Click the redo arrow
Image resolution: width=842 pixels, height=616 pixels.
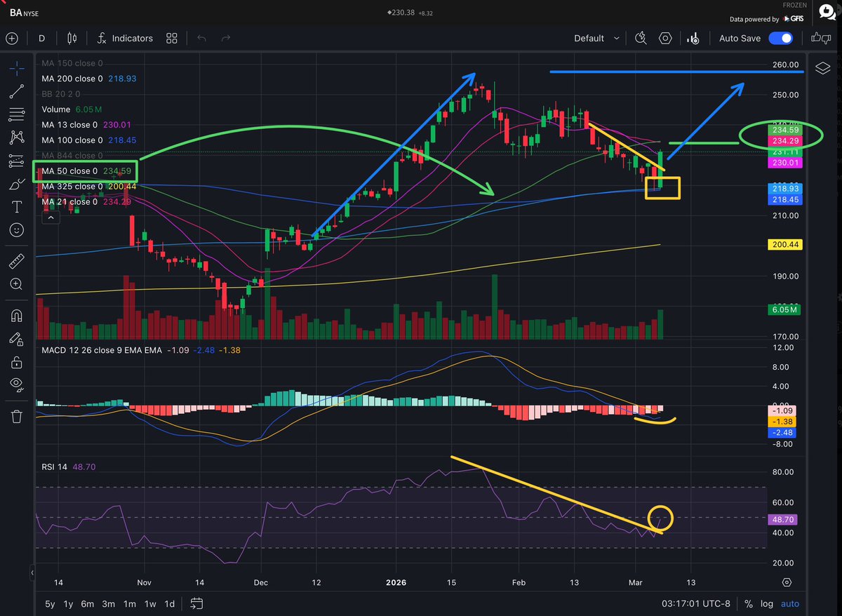click(226, 39)
